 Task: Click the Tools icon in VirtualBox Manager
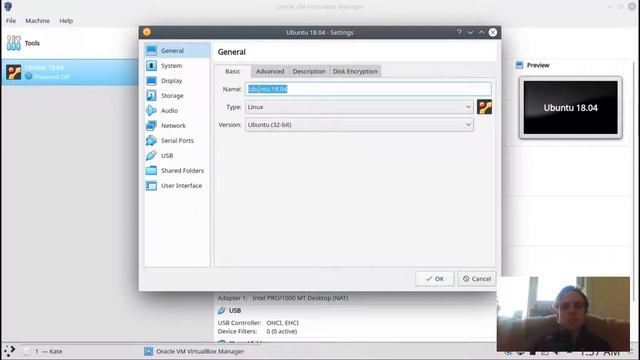[x=13, y=43]
